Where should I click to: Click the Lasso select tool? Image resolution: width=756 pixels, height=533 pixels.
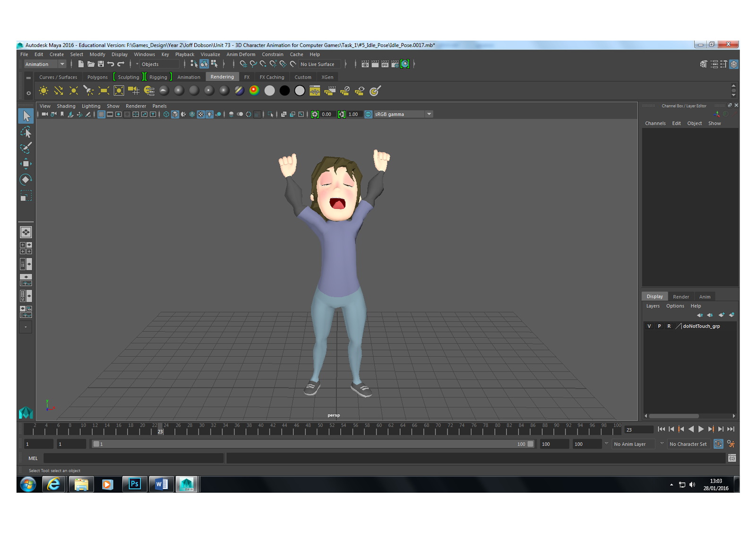pos(26,132)
